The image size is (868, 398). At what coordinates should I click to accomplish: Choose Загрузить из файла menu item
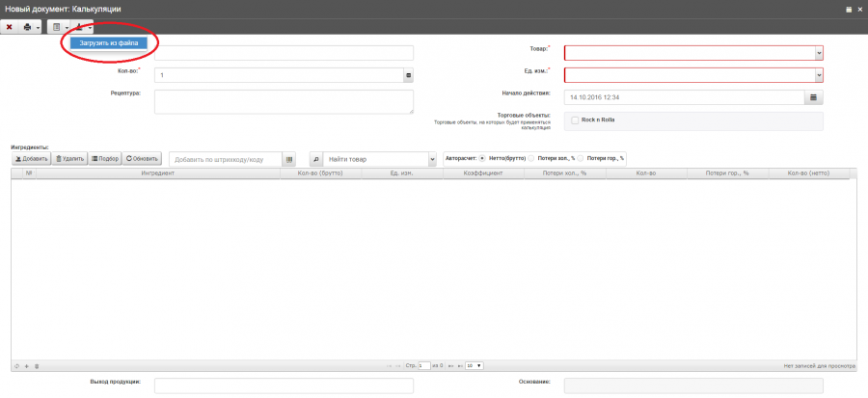(108, 43)
